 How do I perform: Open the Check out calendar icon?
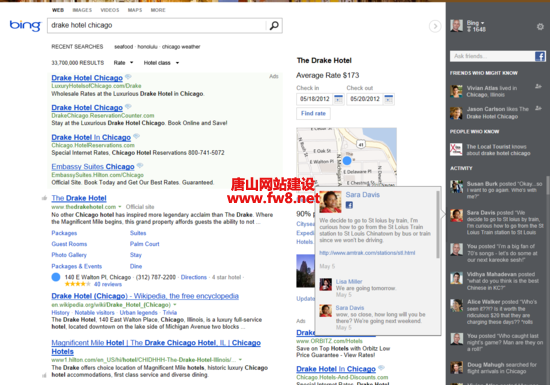(x=389, y=99)
